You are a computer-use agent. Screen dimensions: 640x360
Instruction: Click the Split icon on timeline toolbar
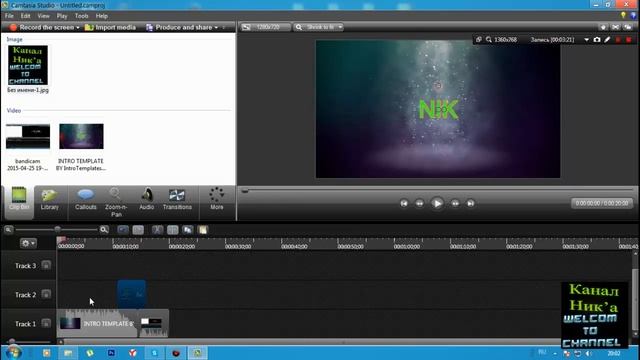point(173,230)
